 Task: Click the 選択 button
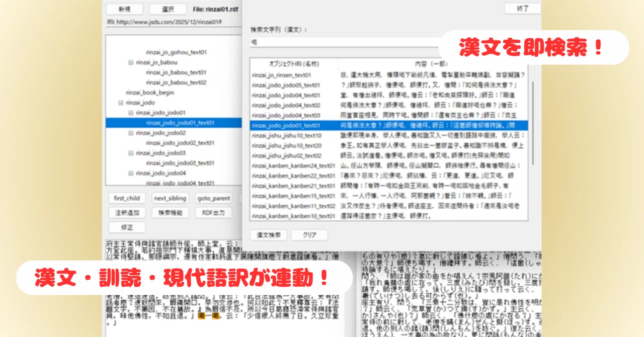click(x=168, y=9)
